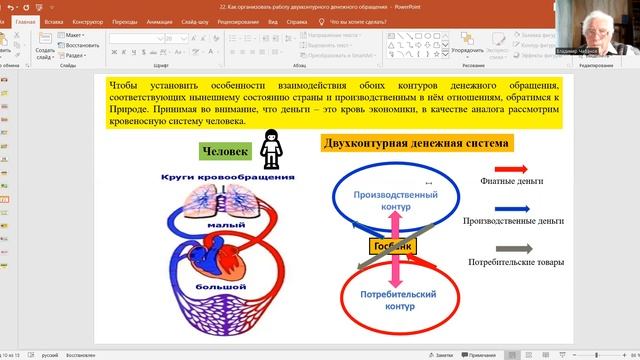Click the line spacing icon
The height and width of the screenshot is (360, 640).
pos(289,38)
